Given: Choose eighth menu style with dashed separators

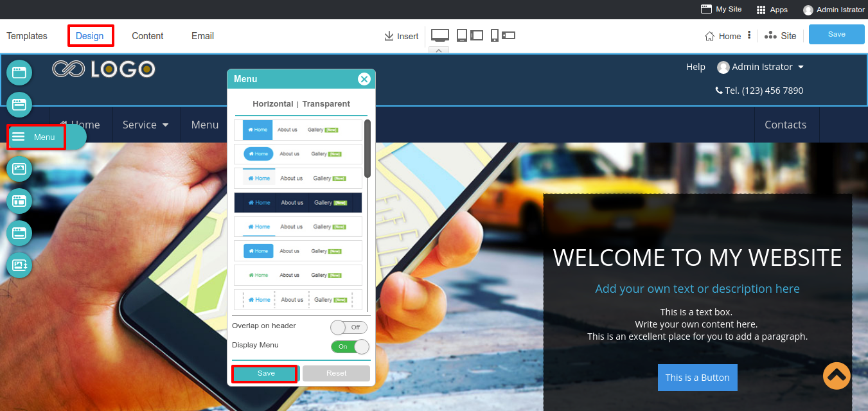Looking at the screenshot, I should point(298,300).
